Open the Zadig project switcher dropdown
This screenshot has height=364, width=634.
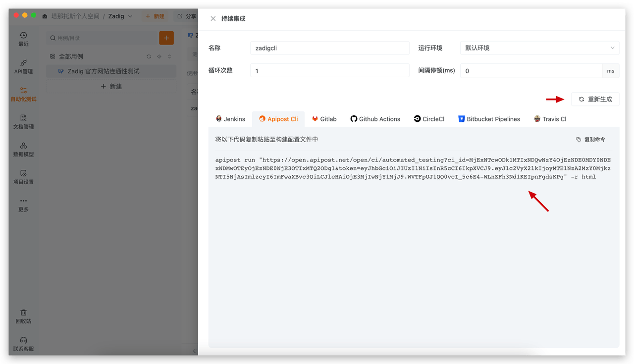(x=121, y=16)
